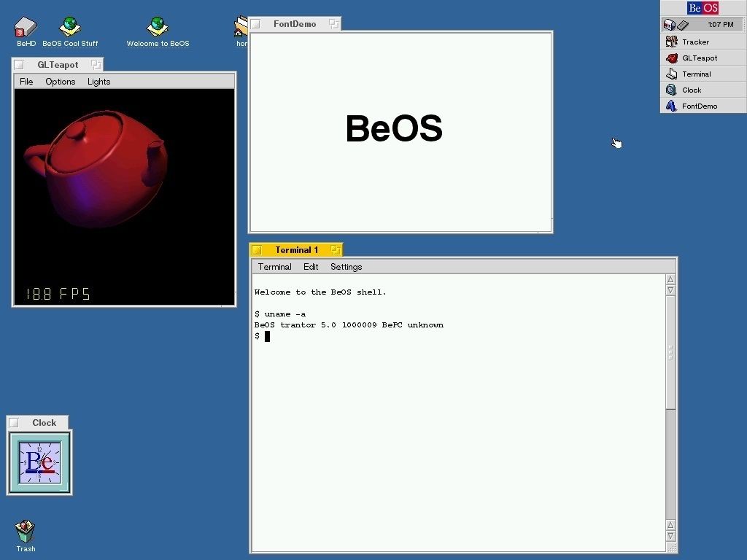Open the Welcome to BeOS icon
747x560 pixels.
coord(158,28)
